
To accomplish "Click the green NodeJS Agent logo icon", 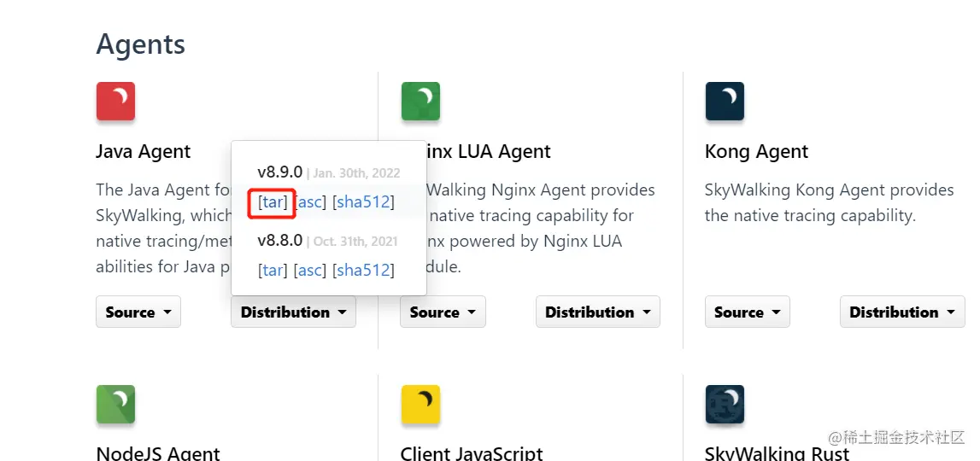I will [115, 404].
